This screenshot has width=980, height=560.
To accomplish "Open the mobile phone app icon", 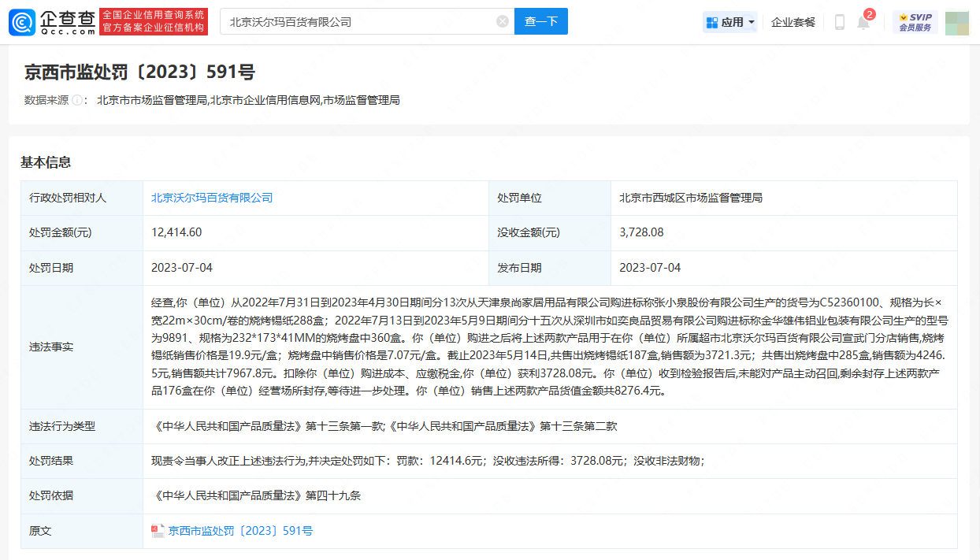I will [x=840, y=22].
